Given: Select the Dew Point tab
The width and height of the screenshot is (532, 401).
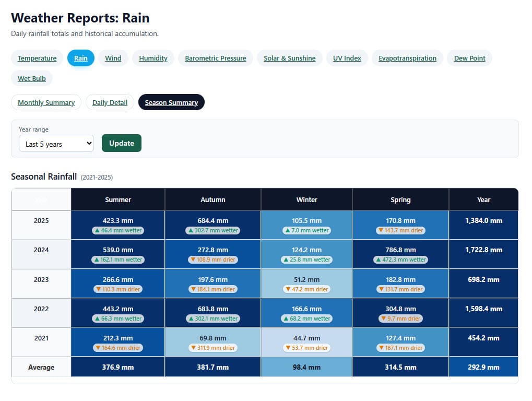Looking at the screenshot, I should (469, 58).
